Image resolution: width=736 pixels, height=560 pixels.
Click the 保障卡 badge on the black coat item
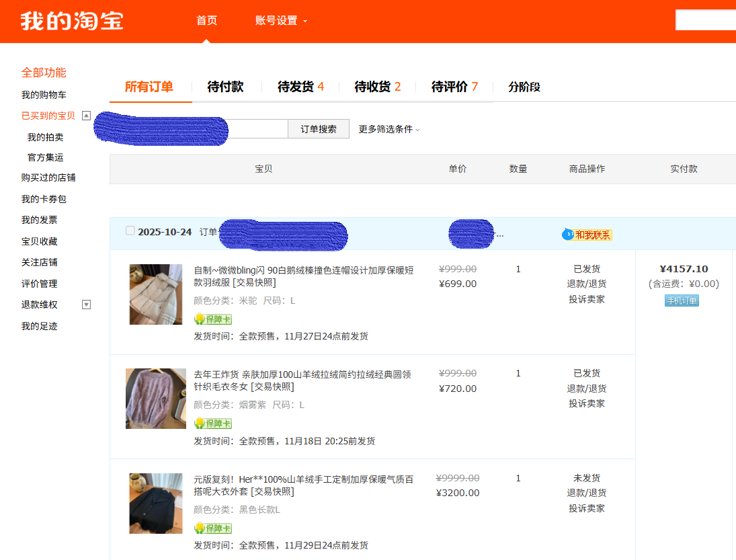tap(213, 528)
